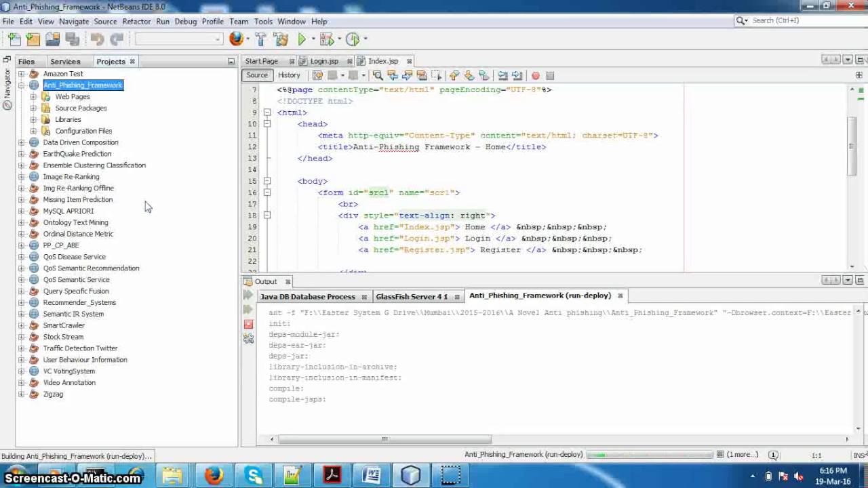
Task: Expand the Web Pages folder node
Action: (x=33, y=97)
